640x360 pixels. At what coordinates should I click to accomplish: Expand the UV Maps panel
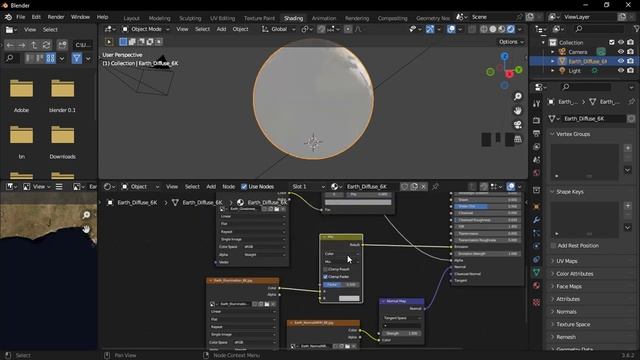pos(567,261)
